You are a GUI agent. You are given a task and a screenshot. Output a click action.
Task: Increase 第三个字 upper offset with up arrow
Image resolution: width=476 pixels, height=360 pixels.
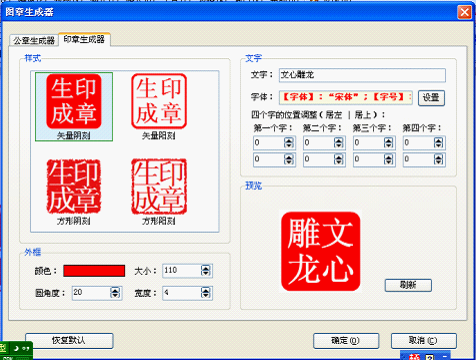(x=389, y=140)
